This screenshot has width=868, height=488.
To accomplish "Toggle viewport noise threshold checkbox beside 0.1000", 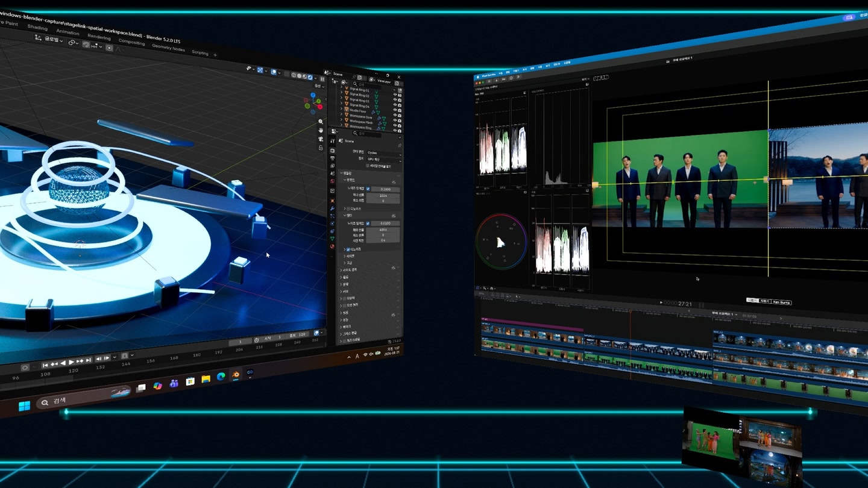I will tap(368, 189).
